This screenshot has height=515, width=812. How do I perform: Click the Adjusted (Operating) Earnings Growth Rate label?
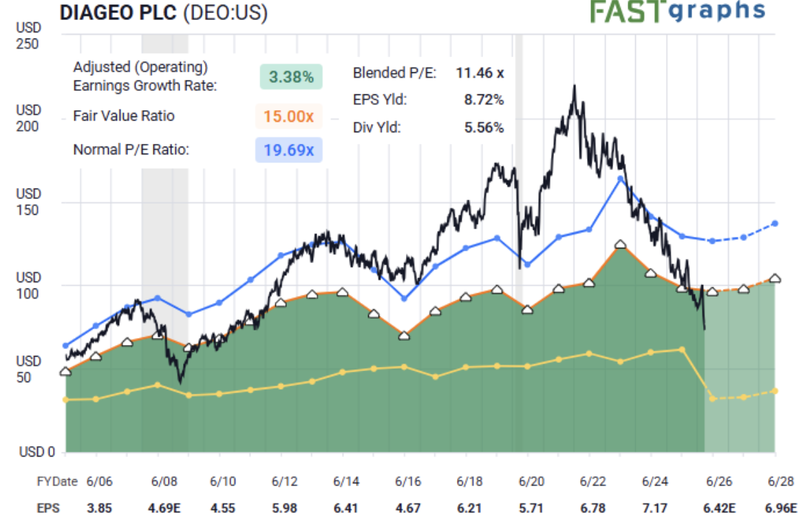coord(145,76)
